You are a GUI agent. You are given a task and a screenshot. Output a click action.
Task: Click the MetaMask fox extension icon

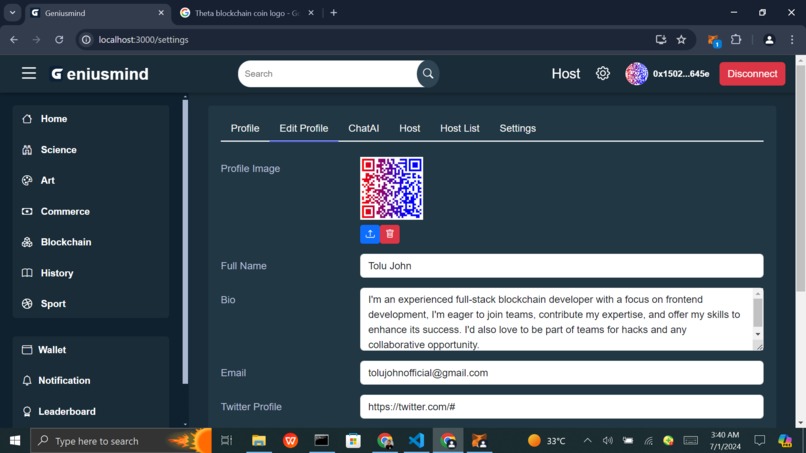tap(713, 40)
